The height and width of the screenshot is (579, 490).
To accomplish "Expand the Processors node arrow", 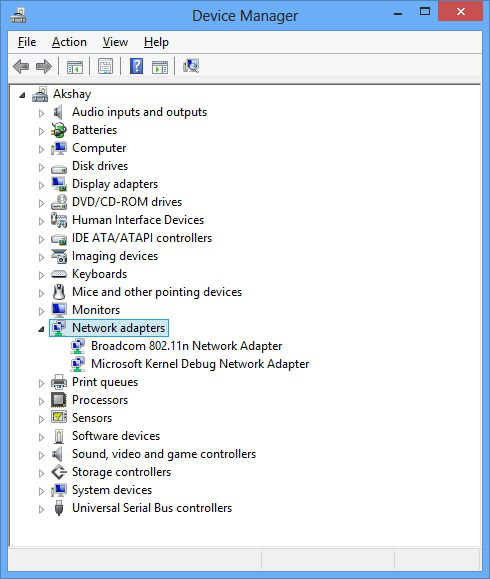I will coord(41,401).
